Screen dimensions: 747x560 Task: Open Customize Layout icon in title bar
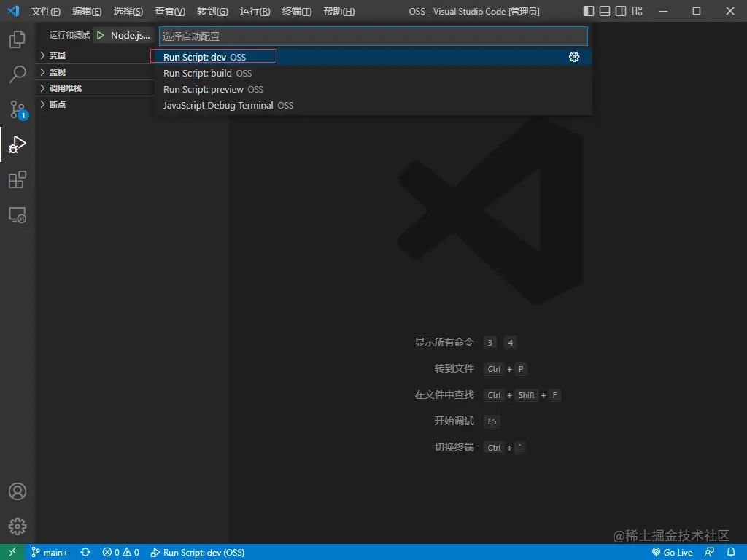pyautogui.click(x=637, y=11)
